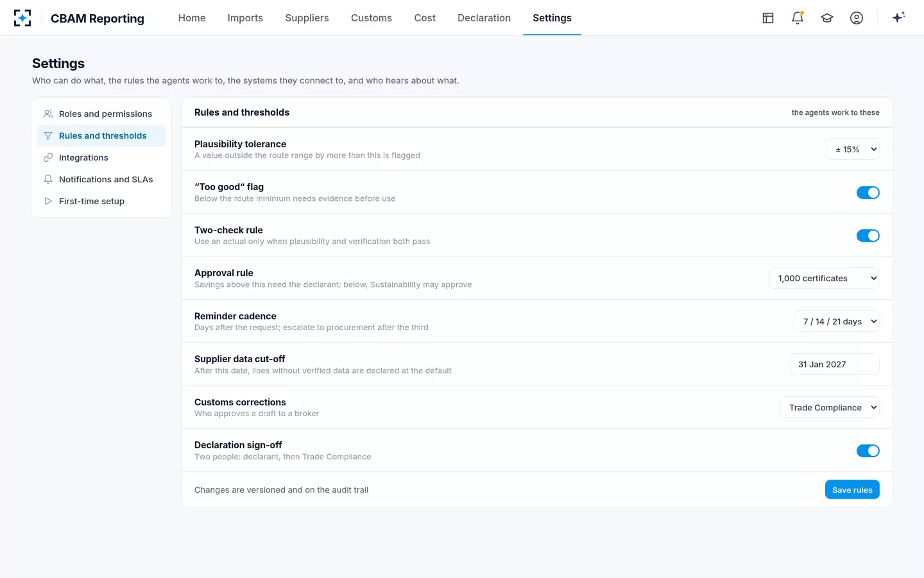Open the First-time setup section
This screenshot has width=924, height=578.
coord(101,201)
